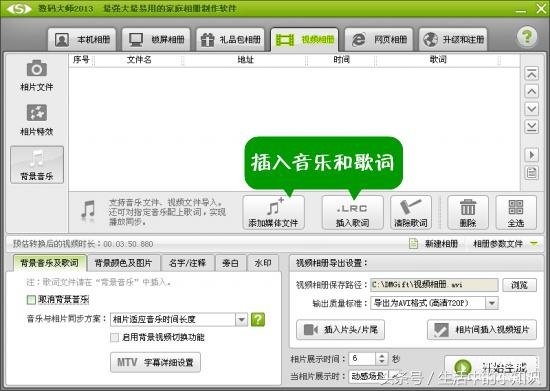Click the 相片展示时间 stepper arrows
Viewport: 550px width, 391px height.
tap(382, 358)
